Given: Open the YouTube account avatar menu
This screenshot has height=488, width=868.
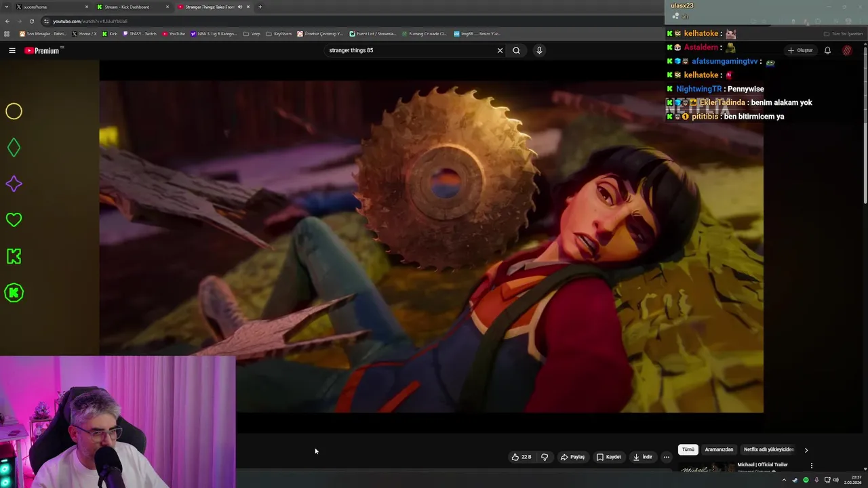Looking at the screenshot, I should [x=847, y=50].
